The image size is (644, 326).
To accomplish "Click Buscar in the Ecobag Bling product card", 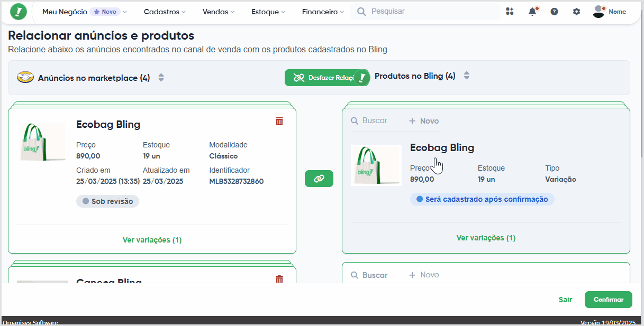I will pyautogui.click(x=369, y=120).
